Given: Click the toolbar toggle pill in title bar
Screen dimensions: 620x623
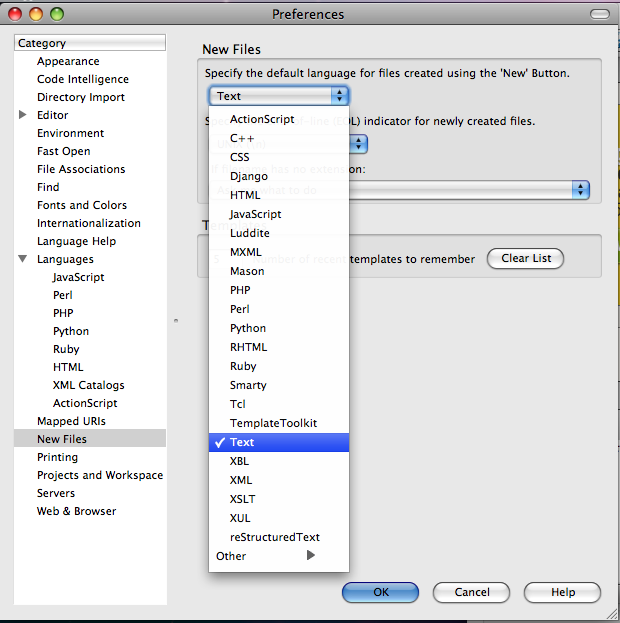Looking at the screenshot, I should pos(598,14).
